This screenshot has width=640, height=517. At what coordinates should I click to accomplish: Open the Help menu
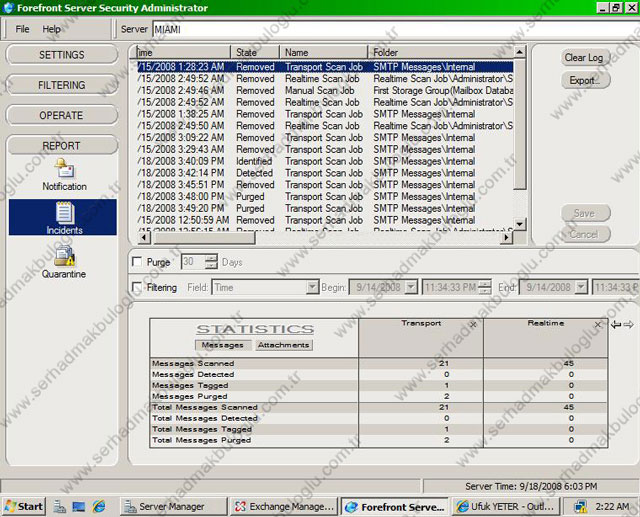[51, 29]
